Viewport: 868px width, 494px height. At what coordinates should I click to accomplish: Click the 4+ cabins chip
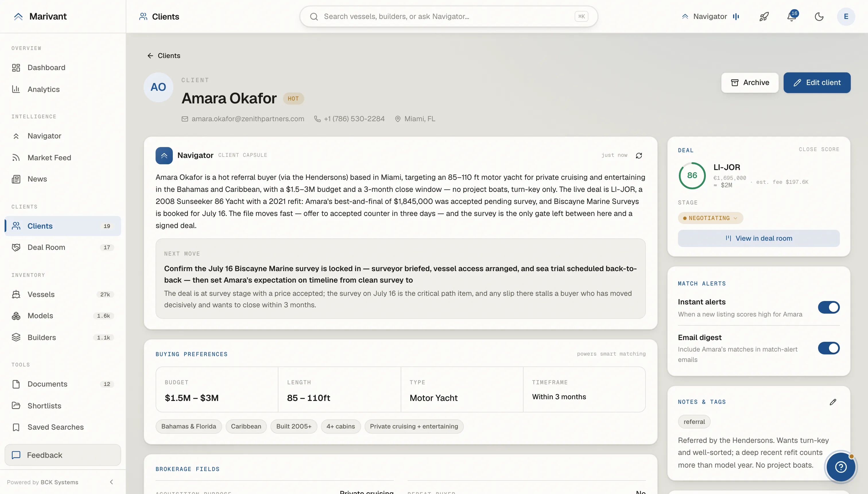coord(340,427)
